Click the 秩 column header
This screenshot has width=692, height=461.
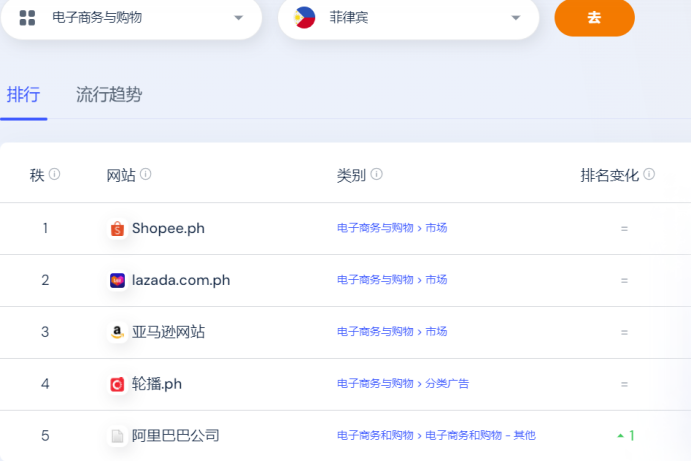(x=37, y=175)
